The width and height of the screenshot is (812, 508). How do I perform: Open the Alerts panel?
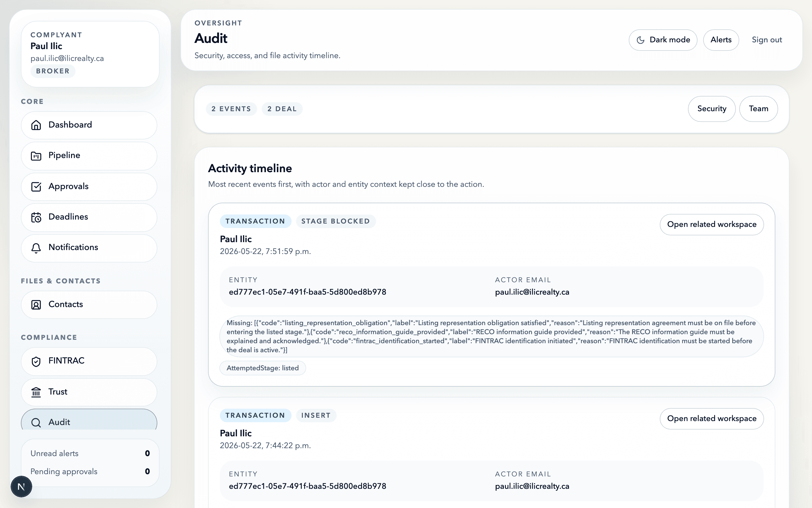(x=721, y=40)
